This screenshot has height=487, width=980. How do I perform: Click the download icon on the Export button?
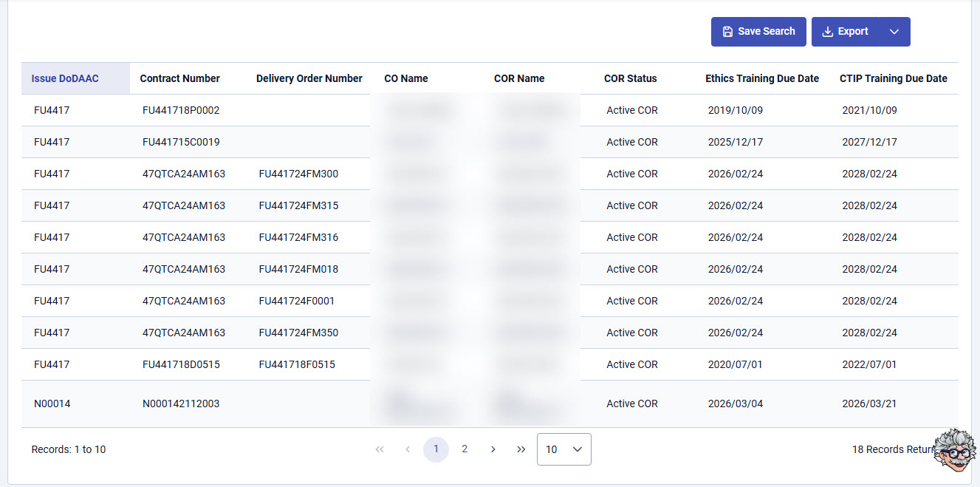828,31
